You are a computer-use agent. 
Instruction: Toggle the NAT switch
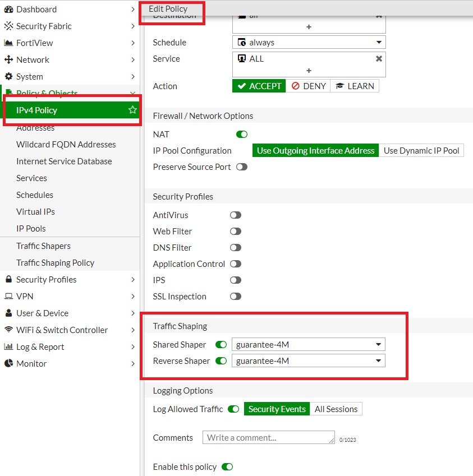point(242,134)
